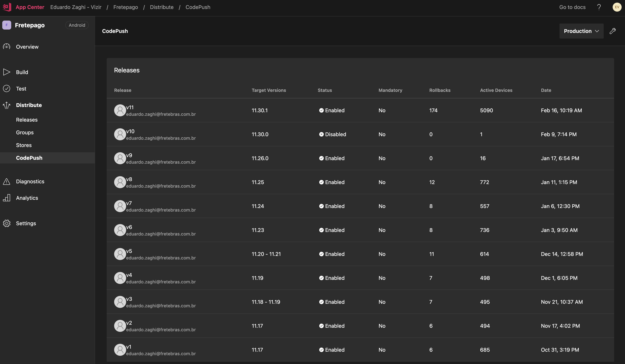Click target versions 11.18 - 11.19
Image resolution: width=625 pixels, height=364 pixels.
coord(266,302)
